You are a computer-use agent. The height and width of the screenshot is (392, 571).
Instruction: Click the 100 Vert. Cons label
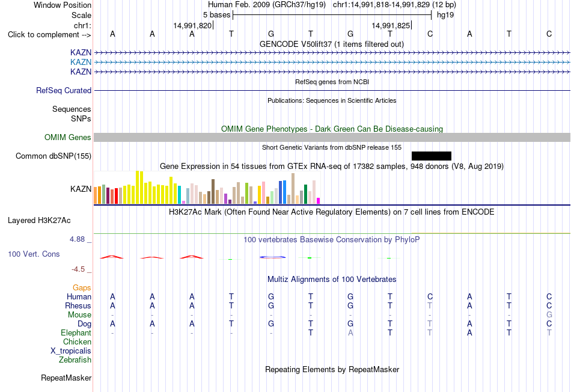pos(34,254)
